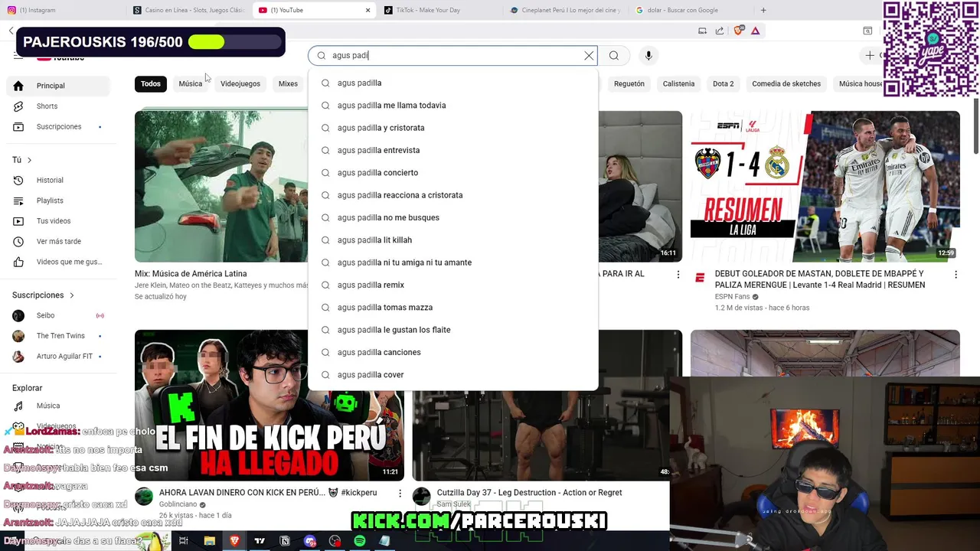Select the Calistenia filter chip
980x551 pixels.
click(678, 83)
